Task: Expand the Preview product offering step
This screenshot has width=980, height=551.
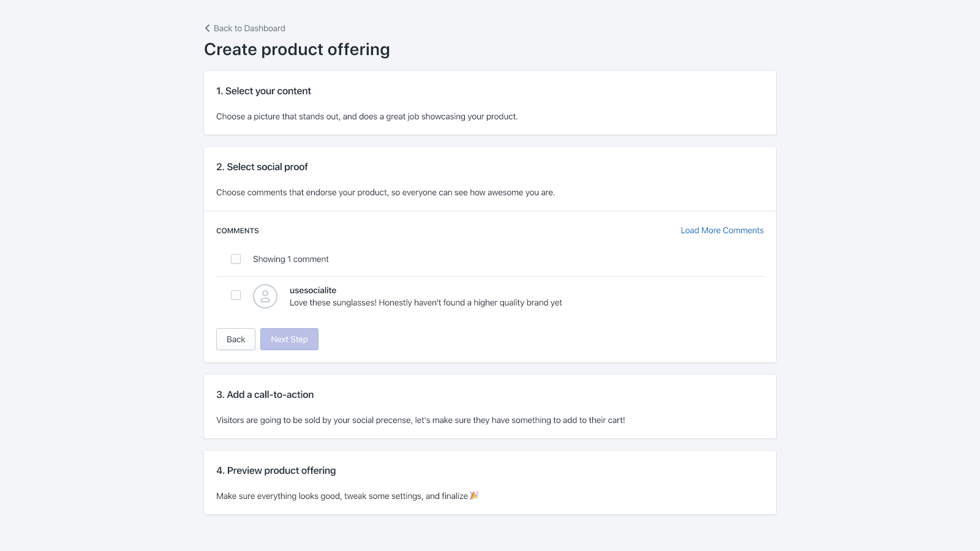Action: coord(276,471)
